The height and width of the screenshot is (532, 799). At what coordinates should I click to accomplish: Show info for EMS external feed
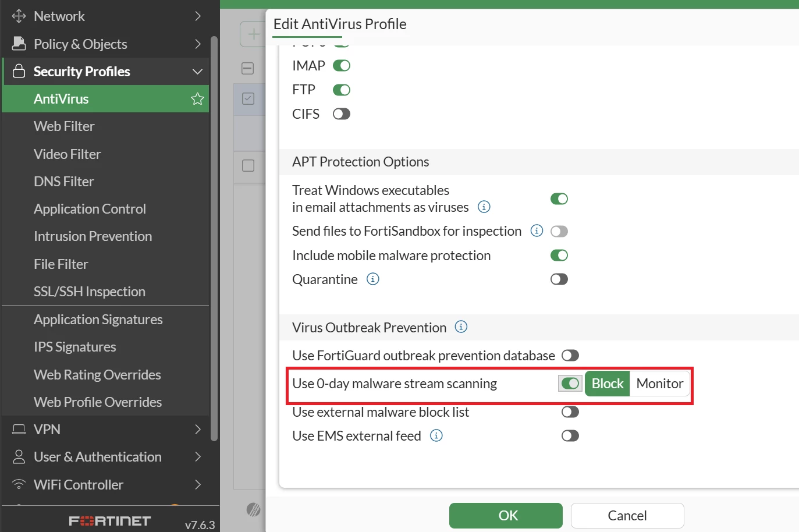[x=436, y=435]
